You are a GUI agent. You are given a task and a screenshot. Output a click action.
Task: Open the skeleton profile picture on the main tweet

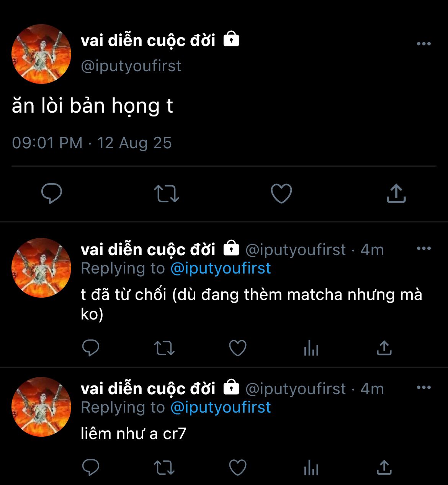41,54
